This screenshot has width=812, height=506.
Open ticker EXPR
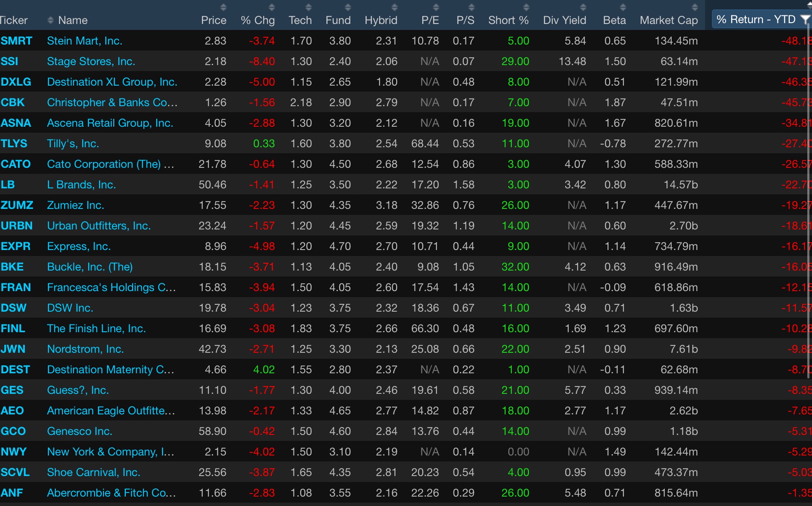(x=15, y=246)
